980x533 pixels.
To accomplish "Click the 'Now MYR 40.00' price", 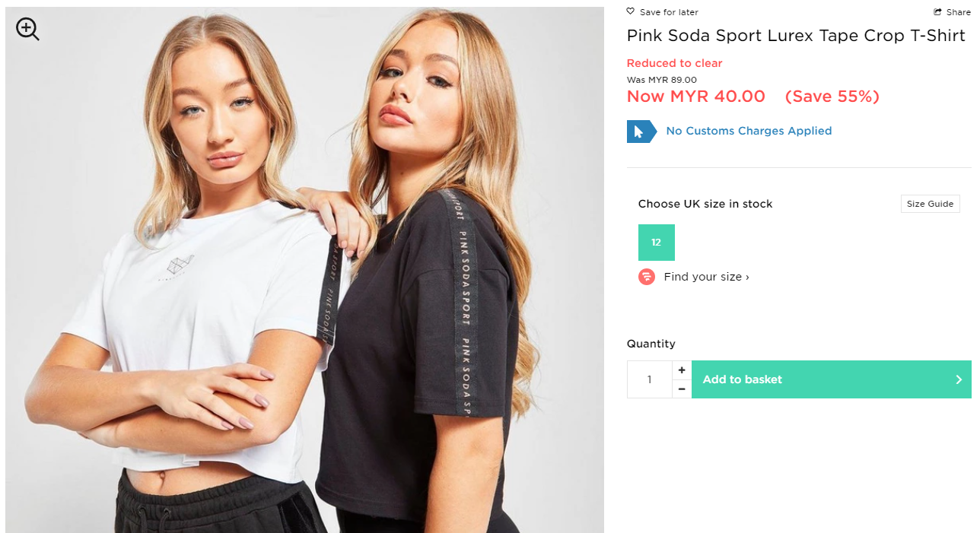I will (695, 97).
